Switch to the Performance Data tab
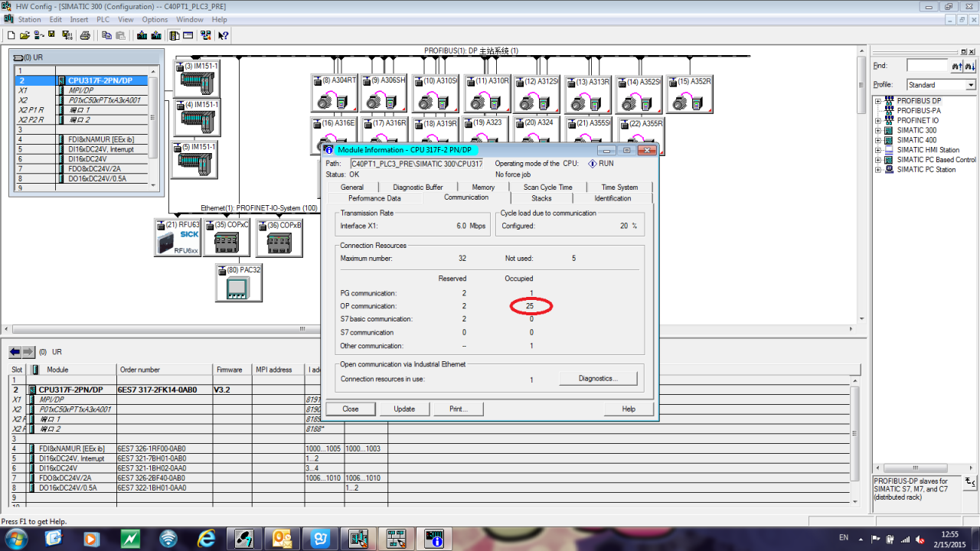This screenshot has width=980, height=551. (x=374, y=198)
